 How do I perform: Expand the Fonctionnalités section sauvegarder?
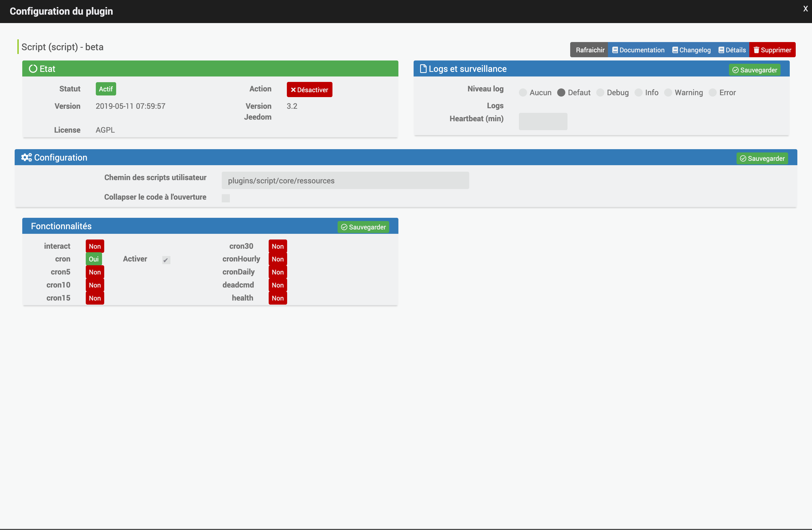click(x=363, y=227)
